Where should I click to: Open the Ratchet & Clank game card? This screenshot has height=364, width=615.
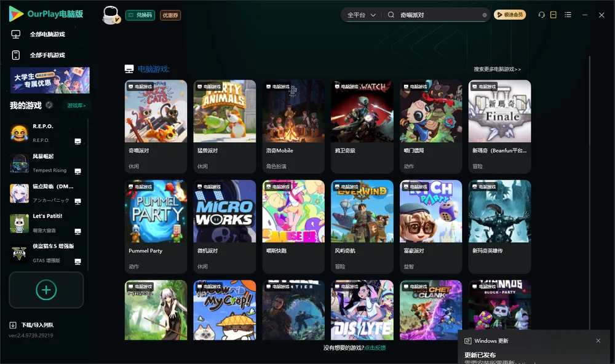[x=430, y=310]
